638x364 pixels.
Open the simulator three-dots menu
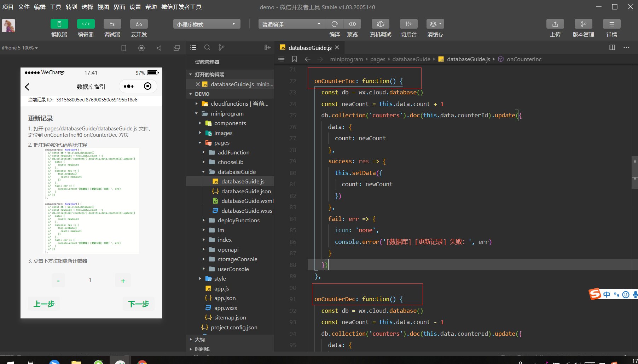(x=129, y=86)
